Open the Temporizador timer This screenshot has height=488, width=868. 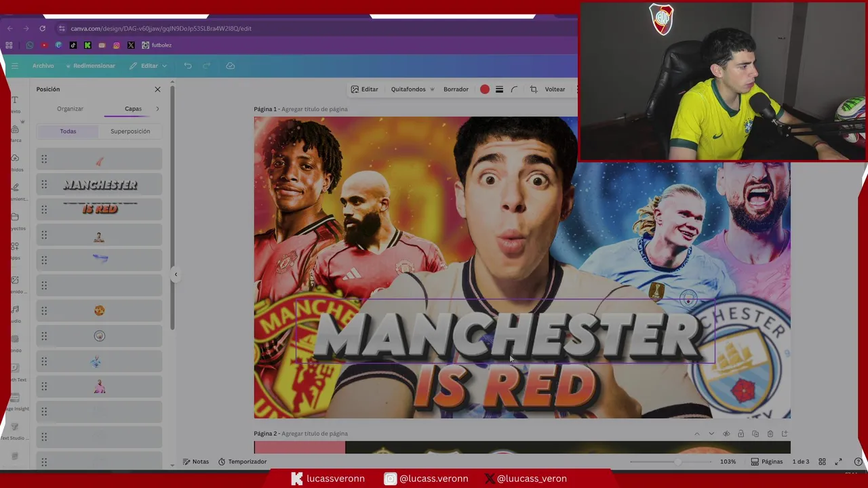[242, 462]
